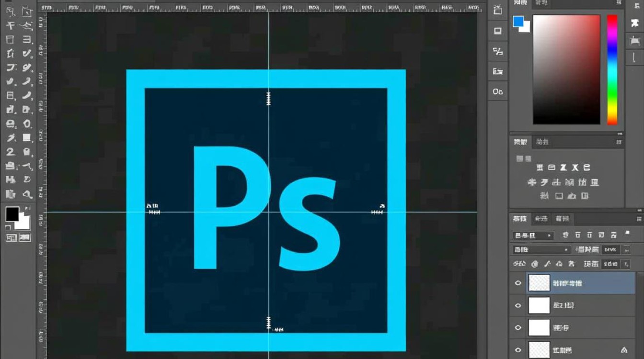Click the first adjustment icon in the Adjustments panel
Viewport: 644px width, 359px height.
tap(540, 168)
